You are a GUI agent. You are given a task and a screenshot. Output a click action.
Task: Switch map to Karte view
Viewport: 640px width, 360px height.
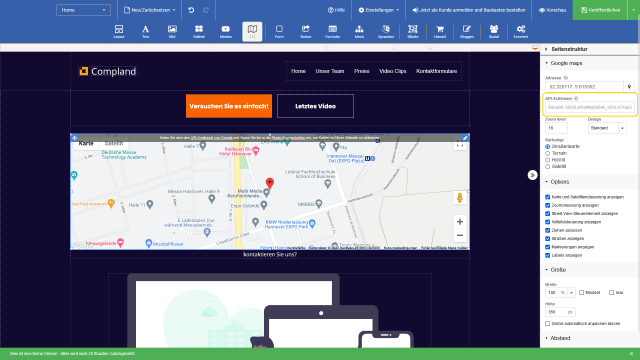pos(86,144)
